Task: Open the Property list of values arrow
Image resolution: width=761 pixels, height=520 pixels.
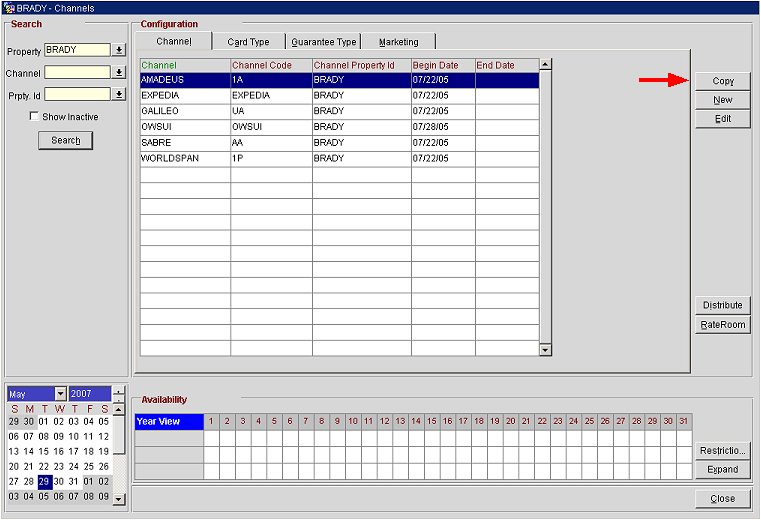Action: tap(119, 49)
